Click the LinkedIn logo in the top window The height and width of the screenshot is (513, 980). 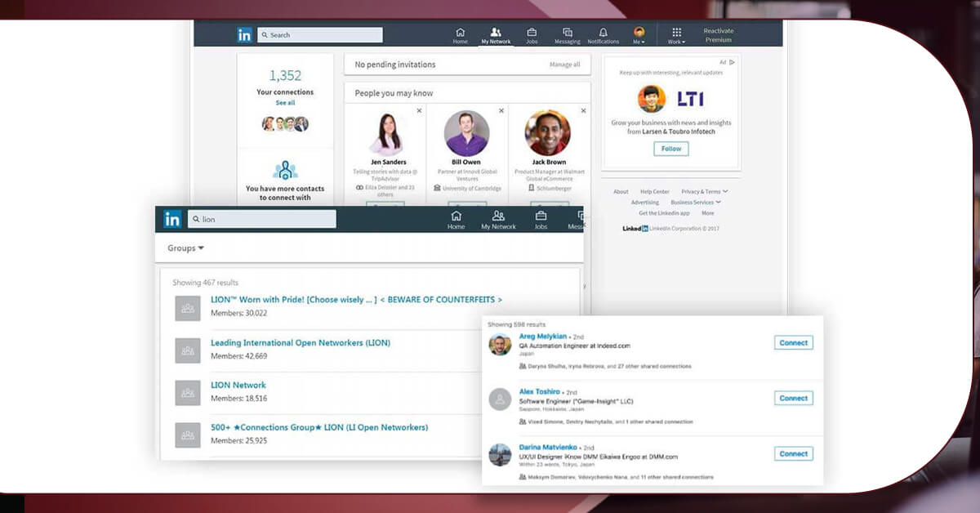click(244, 35)
